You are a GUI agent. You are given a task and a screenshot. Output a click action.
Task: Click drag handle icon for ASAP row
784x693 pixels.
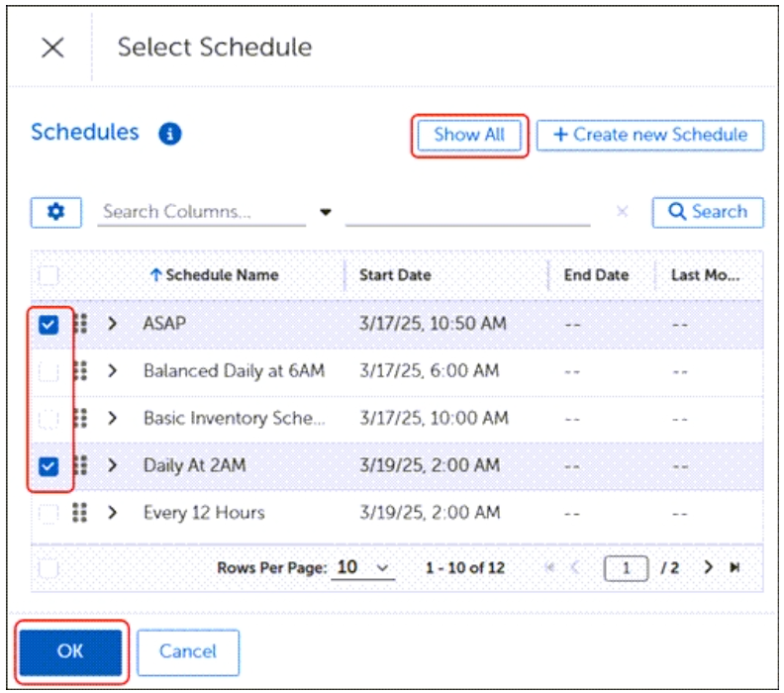pyautogui.click(x=80, y=323)
